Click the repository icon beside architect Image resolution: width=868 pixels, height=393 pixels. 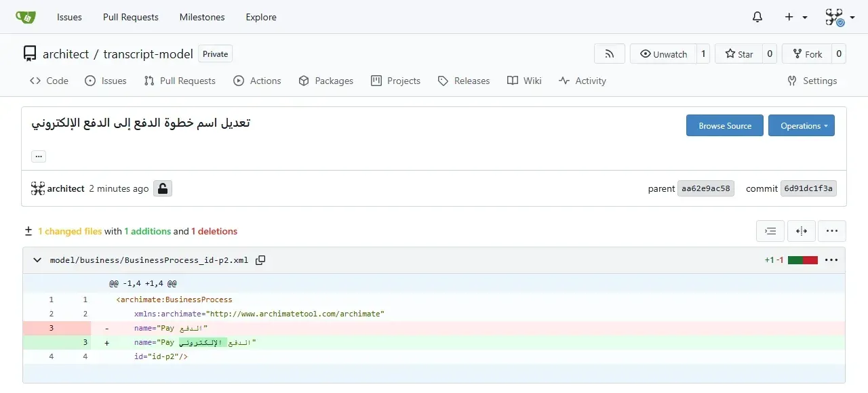click(30, 54)
